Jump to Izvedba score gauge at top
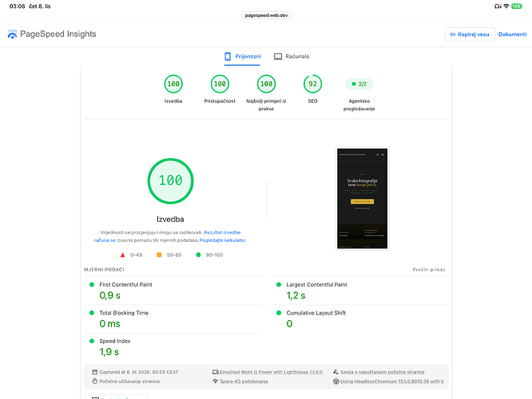 click(173, 84)
